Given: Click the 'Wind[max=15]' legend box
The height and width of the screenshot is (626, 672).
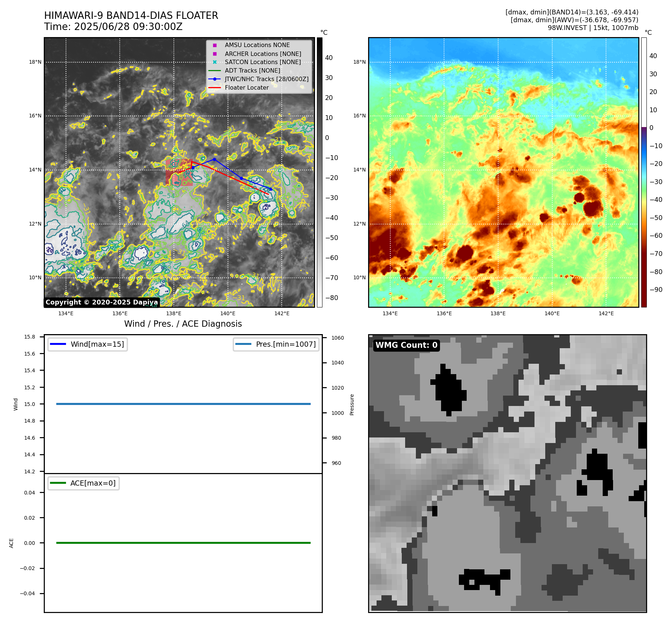Looking at the screenshot, I should (x=87, y=344).
